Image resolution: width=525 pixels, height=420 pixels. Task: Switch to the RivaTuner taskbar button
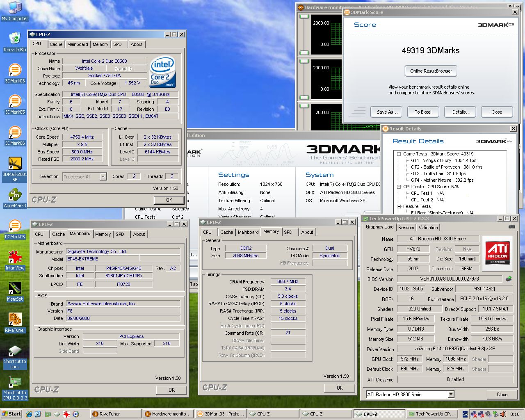point(116,414)
